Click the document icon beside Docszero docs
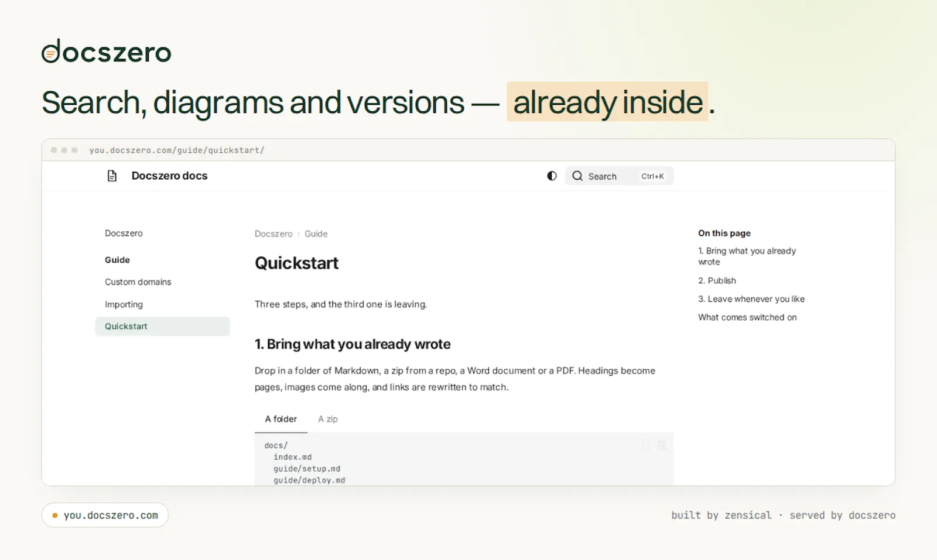Image resolution: width=937 pixels, height=560 pixels. (x=112, y=176)
